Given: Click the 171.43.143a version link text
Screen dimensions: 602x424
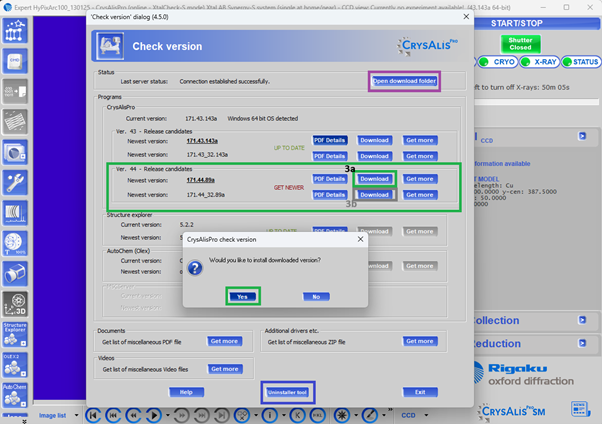Looking at the screenshot, I should point(202,141).
